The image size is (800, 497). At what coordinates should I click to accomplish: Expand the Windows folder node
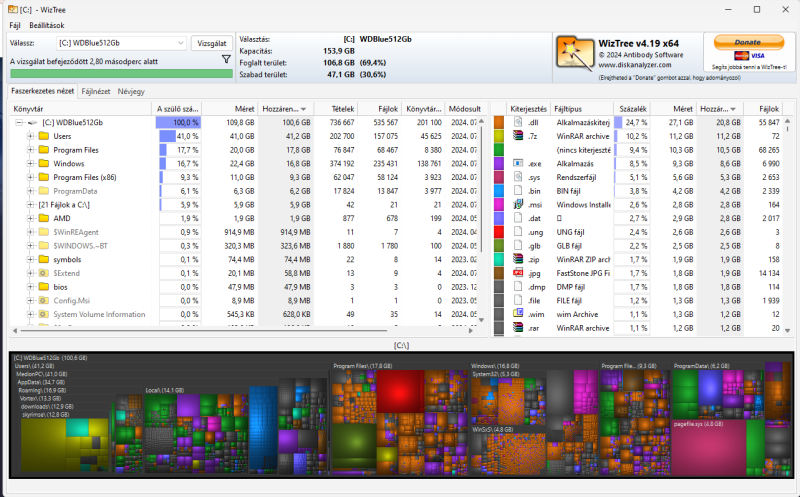(31, 164)
